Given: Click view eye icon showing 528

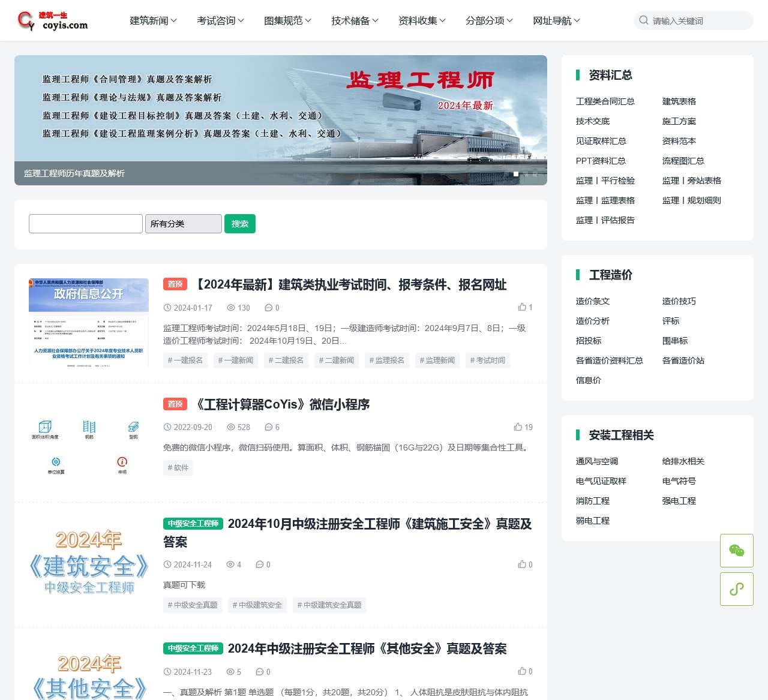Looking at the screenshot, I should tap(231, 427).
